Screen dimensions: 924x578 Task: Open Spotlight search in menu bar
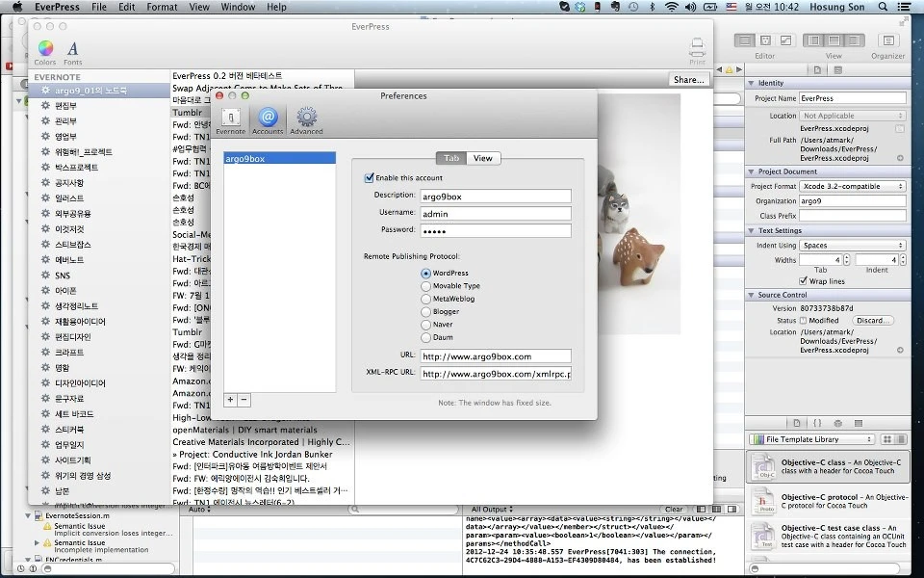click(x=883, y=7)
